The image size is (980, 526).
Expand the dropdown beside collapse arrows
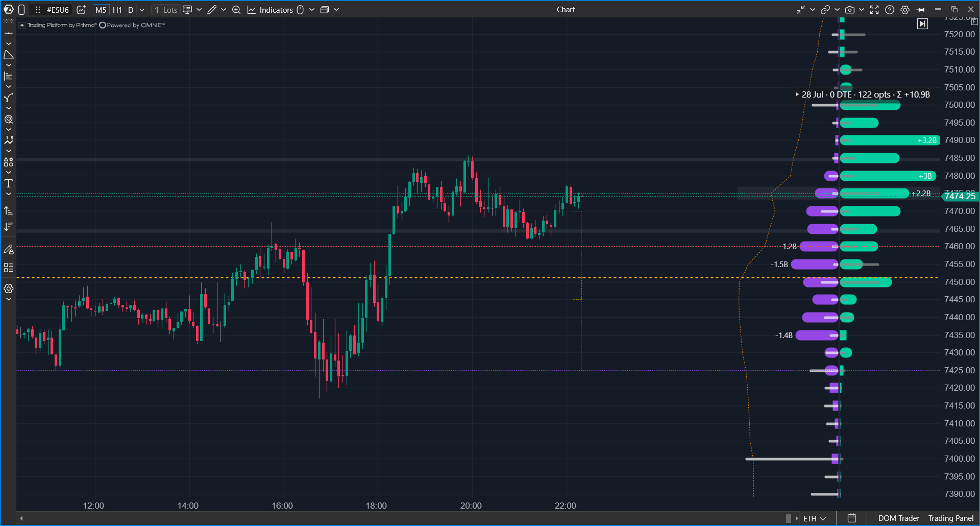813,10
